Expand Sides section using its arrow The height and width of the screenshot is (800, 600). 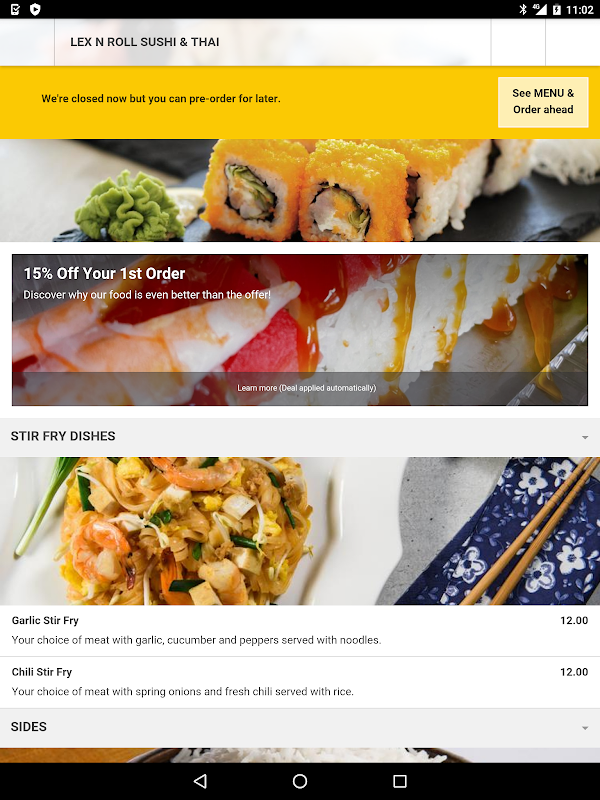585,728
